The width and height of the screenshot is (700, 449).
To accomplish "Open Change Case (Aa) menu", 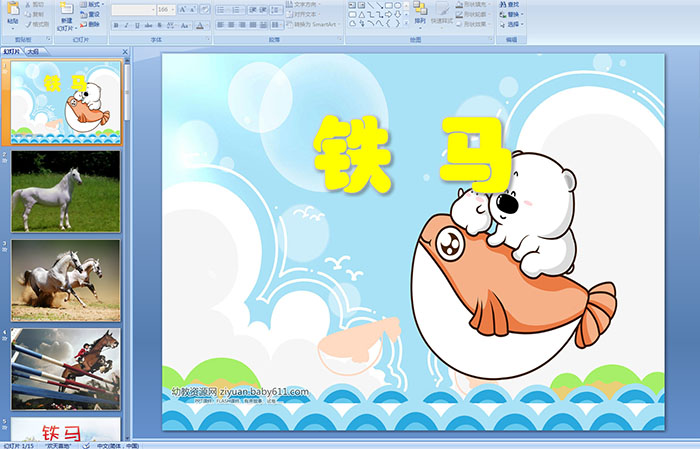I will (185, 25).
